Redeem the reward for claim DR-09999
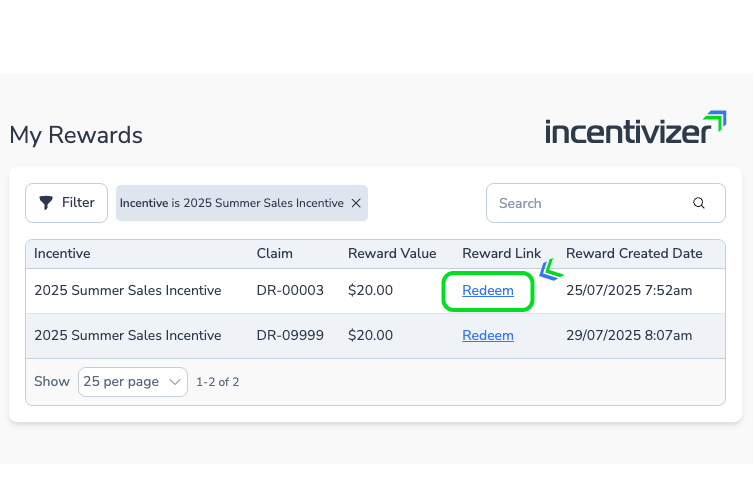753x497 pixels. [x=488, y=336]
